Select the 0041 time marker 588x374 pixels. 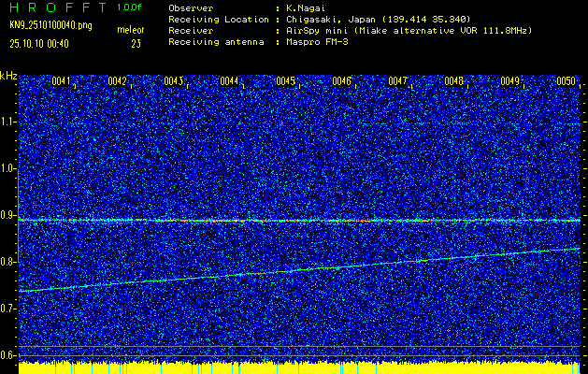click(x=62, y=81)
